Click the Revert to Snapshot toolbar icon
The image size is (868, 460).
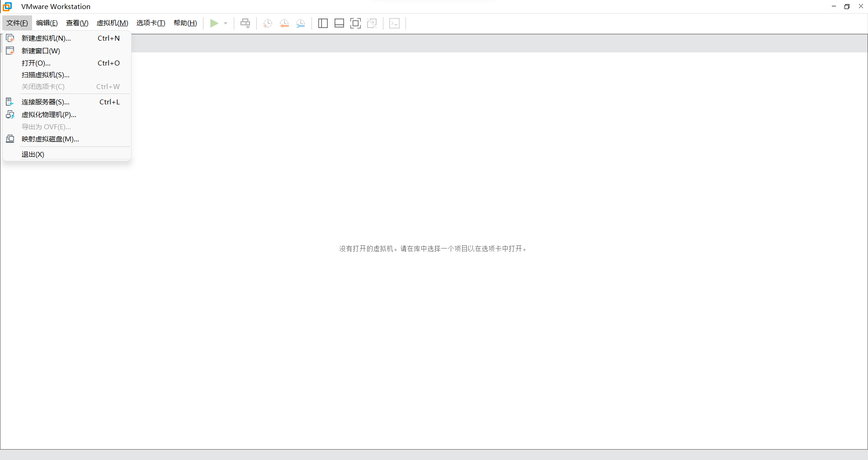click(284, 23)
